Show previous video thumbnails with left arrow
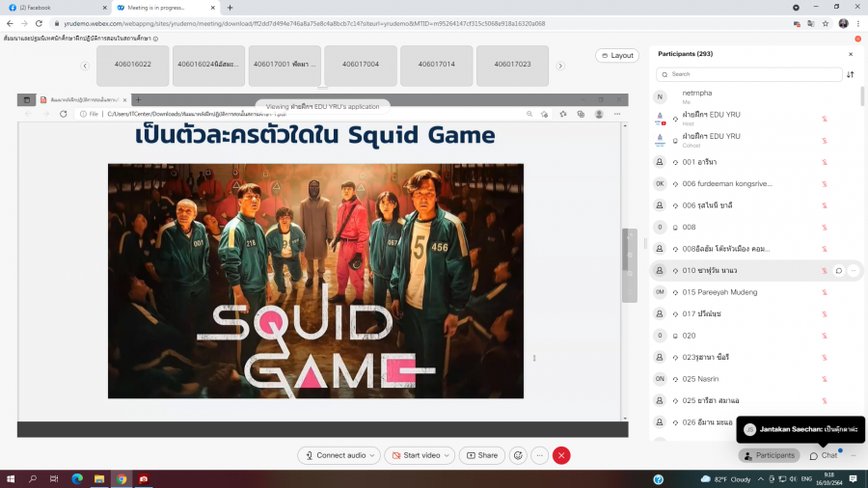Viewport: 868px width, 488px height. [85, 66]
